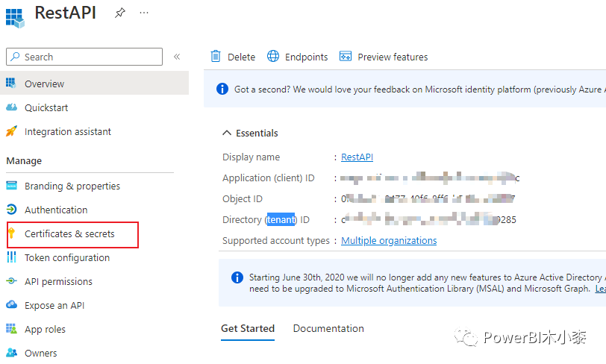Open Preview features
The width and height of the screenshot is (606, 364).
tap(384, 57)
